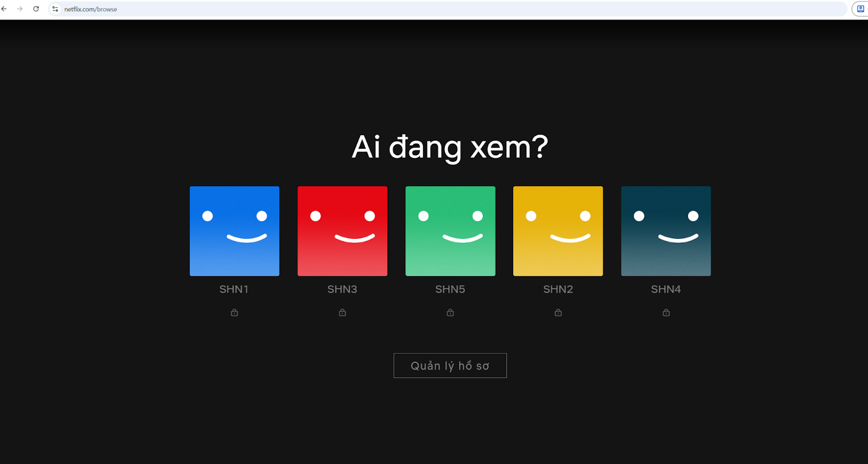
Task: Select the dark teal SHN4 profile avatar
Action: (x=666, y=231)
